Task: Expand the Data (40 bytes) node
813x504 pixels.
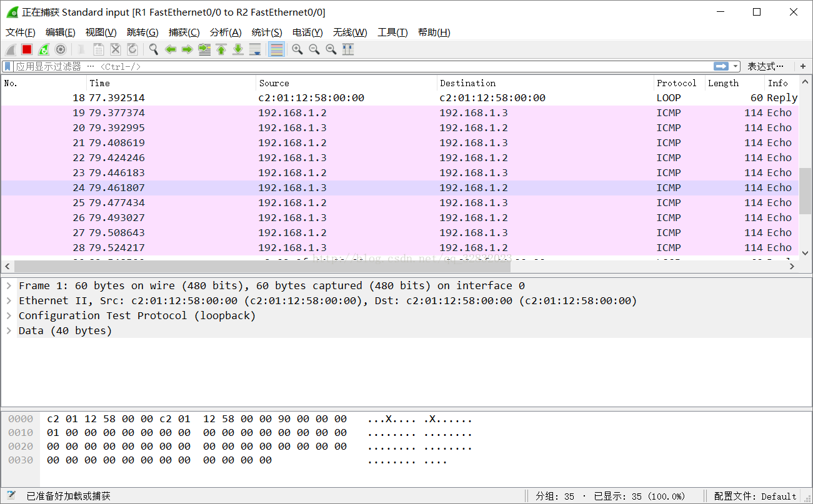Action: [x=9, y=331]
